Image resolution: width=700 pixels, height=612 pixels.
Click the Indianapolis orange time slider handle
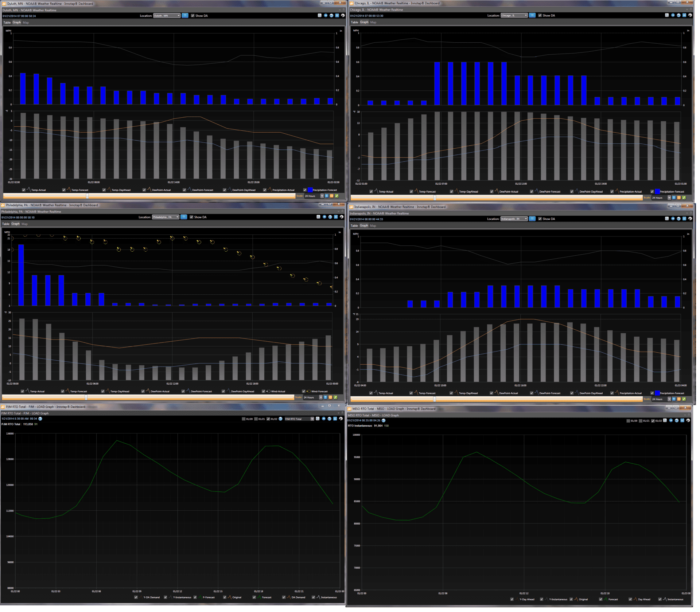click(x=435, y=399)
